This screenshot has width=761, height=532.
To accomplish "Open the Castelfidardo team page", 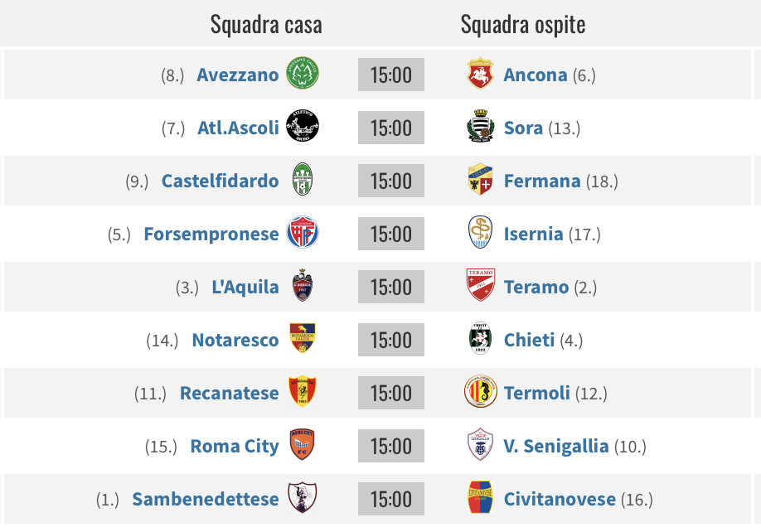I will 220,181.
